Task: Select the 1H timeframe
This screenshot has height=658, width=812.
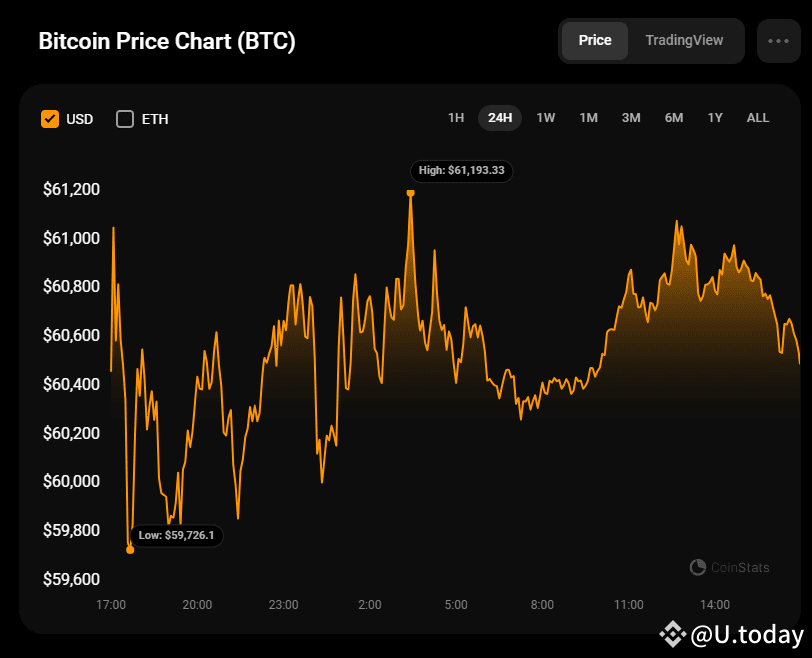Action: point(456,117)
